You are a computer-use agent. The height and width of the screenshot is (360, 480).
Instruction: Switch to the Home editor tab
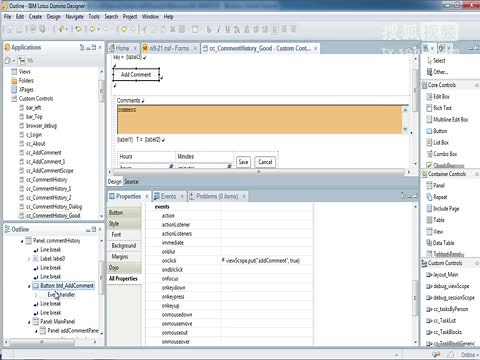[x=122, y=48]
